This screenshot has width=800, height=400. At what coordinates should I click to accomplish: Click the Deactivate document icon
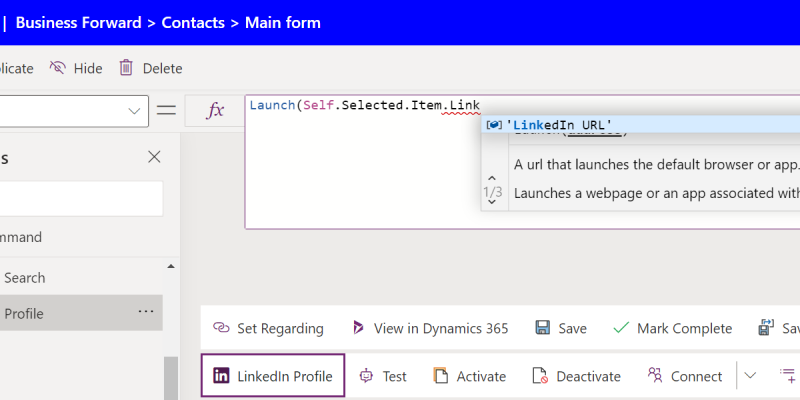[x=540, y=376]
